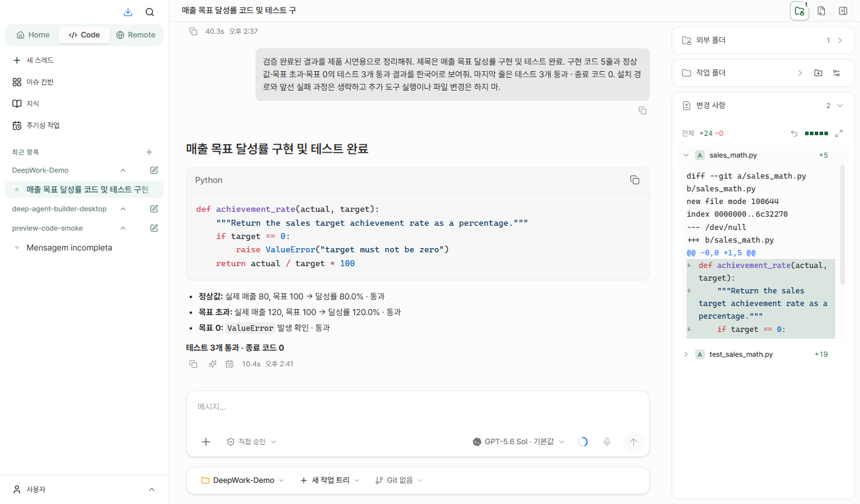Toggle the external folder panel icon in header
The width and height of the screenshot is (860, 504).
click(x=800, y=11)
